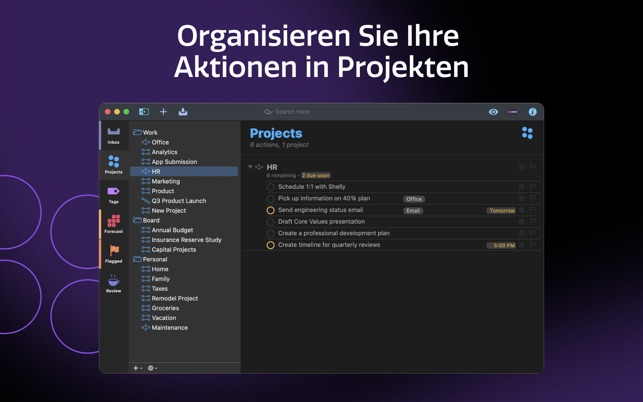
Task: Switch to the Tags perspective
Action: 114,195
